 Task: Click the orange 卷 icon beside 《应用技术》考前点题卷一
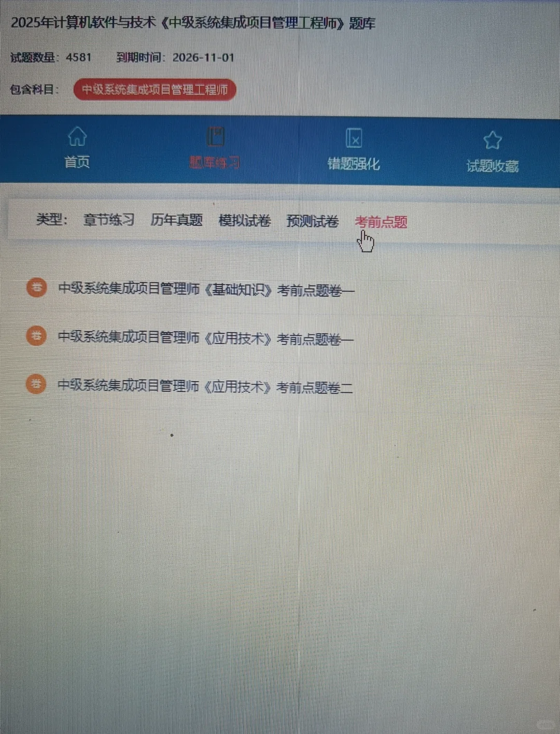coord(36,336)
